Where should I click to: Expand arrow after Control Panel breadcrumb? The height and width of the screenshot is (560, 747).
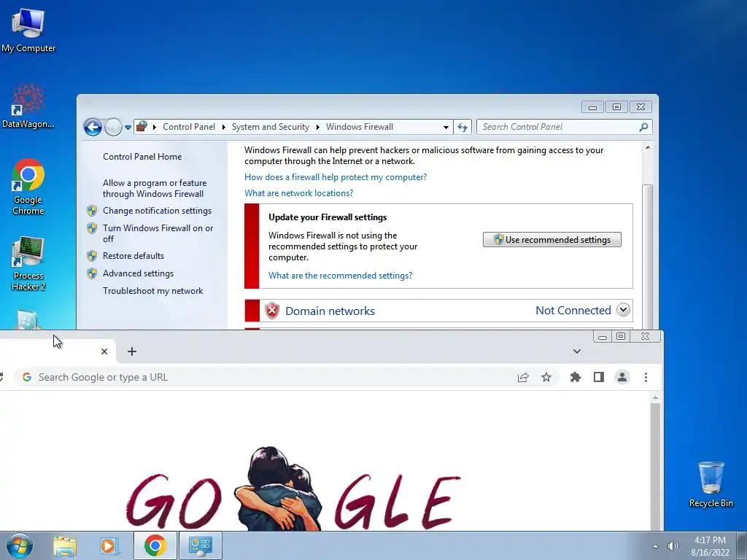223,127
